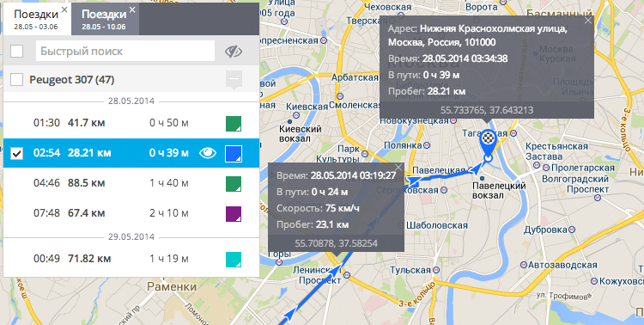Uncheck the 02:54 trip checkbox
This screenshot has height=325, width=644.
coord(17,153)
